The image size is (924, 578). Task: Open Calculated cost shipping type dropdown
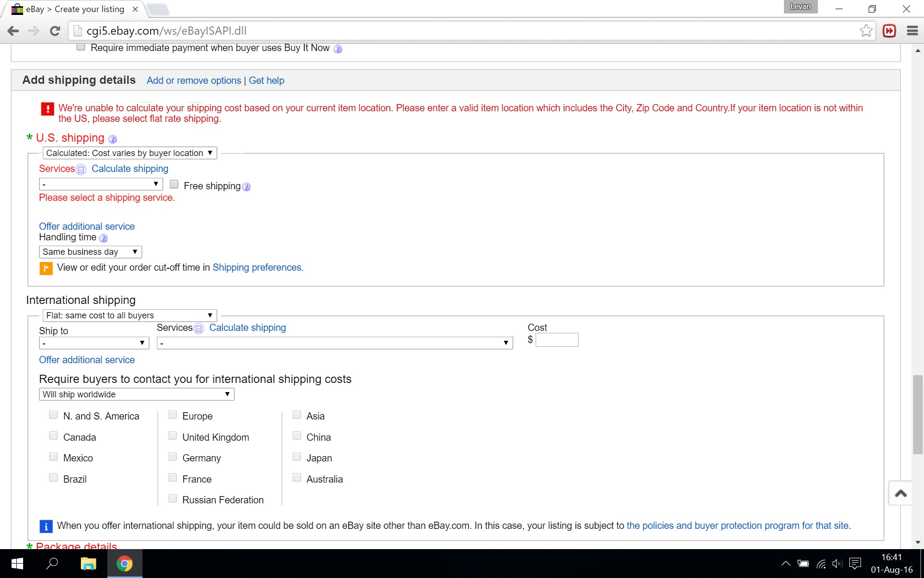tap(129, 153)
